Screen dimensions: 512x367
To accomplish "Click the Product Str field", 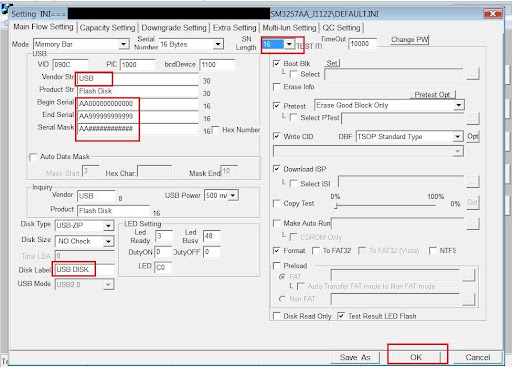I will point(138,91).
